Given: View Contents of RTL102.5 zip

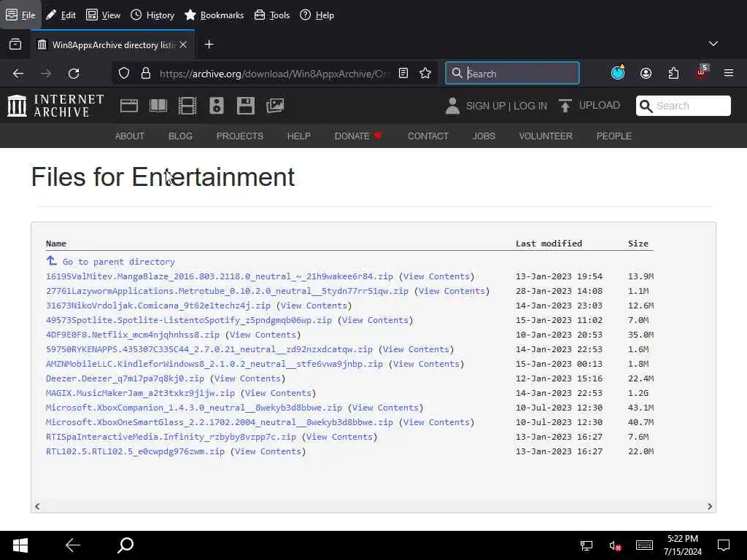Looking at the screenshot, I should click(x=268, y=451).
